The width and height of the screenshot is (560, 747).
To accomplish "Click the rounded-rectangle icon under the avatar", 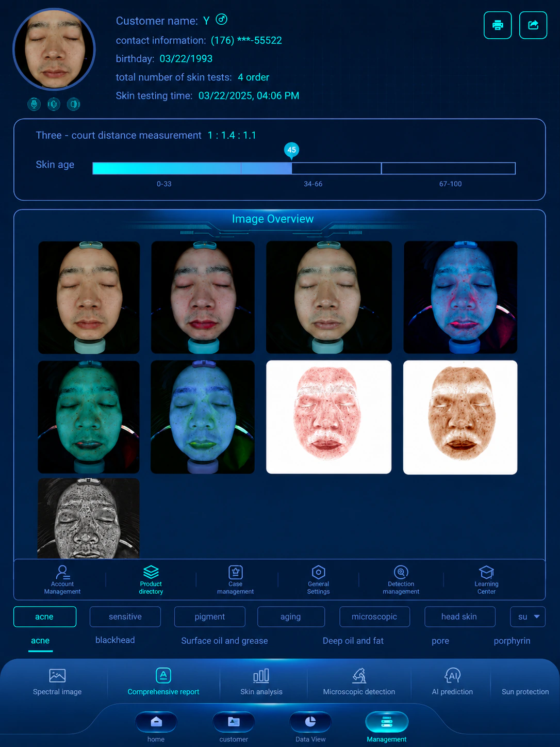I will click(x=74, y=104).
